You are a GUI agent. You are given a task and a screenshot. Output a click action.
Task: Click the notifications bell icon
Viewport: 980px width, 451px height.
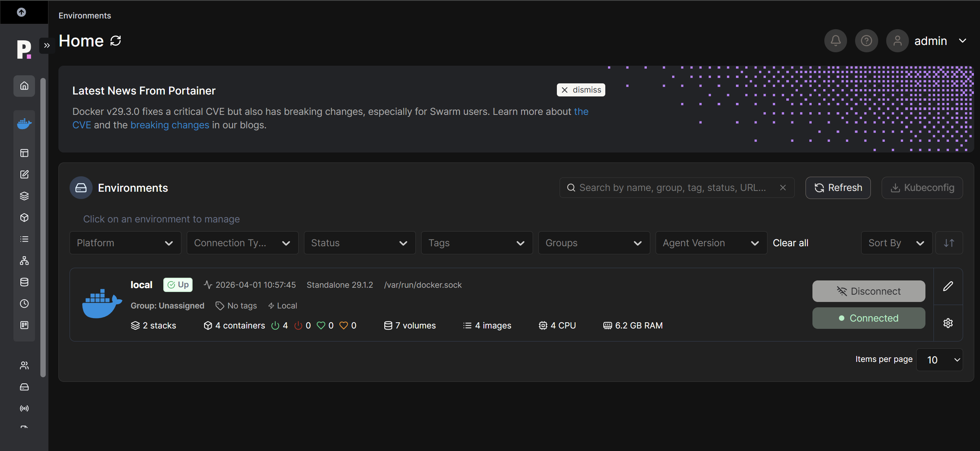point(835,41)
